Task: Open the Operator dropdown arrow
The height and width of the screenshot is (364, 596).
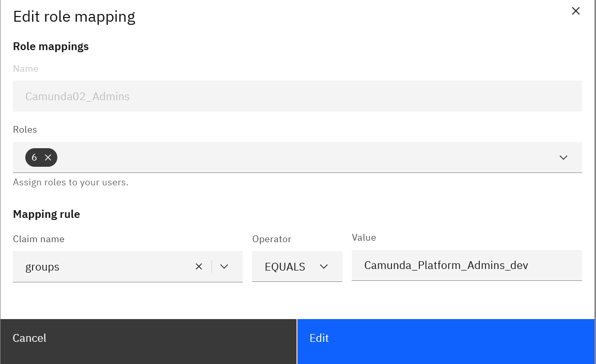Action: (x=324, y=266)
